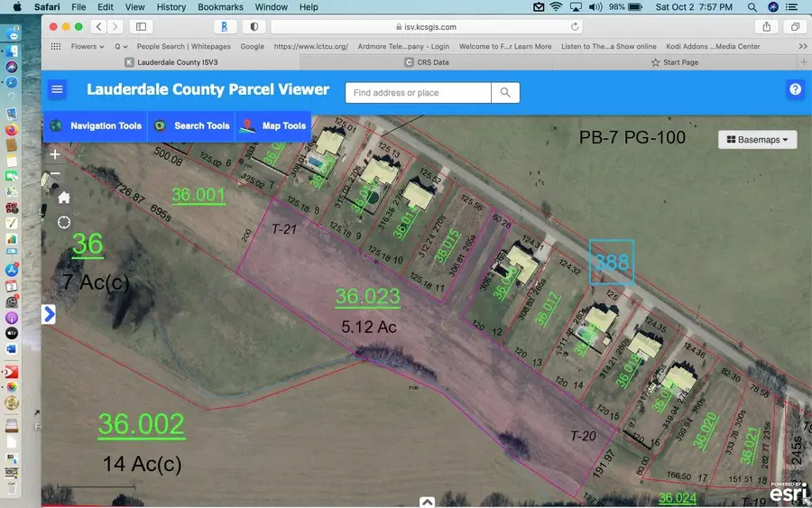This screenshot has height=508, width=812.
Task: Open volume control in menu bar
Action: pos(595,6)
